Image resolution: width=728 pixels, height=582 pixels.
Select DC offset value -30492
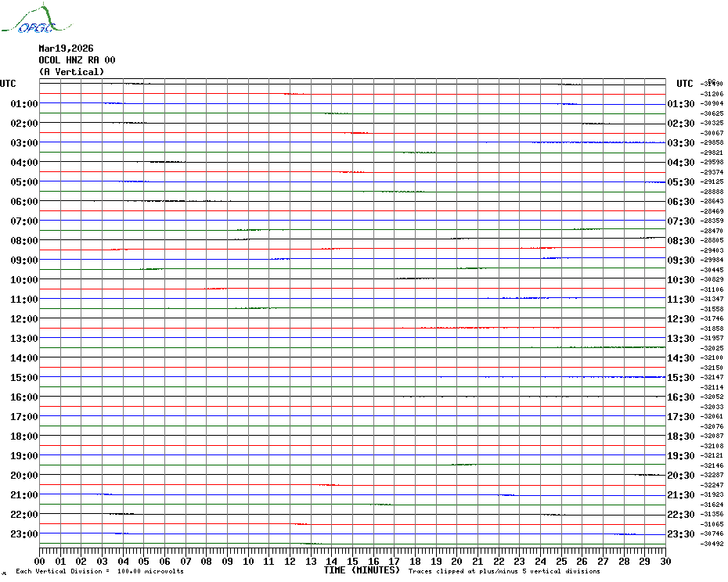click(x=712, y=544)
